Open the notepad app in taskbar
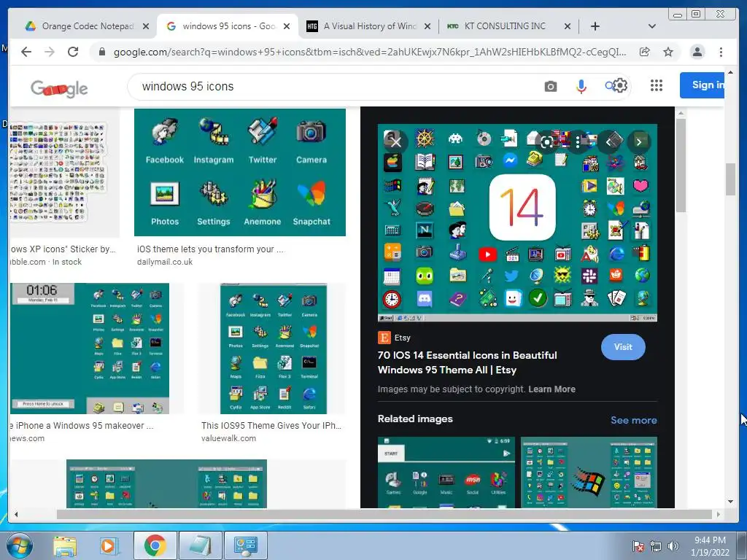The image size is (747, 560). tap(201, 545)
